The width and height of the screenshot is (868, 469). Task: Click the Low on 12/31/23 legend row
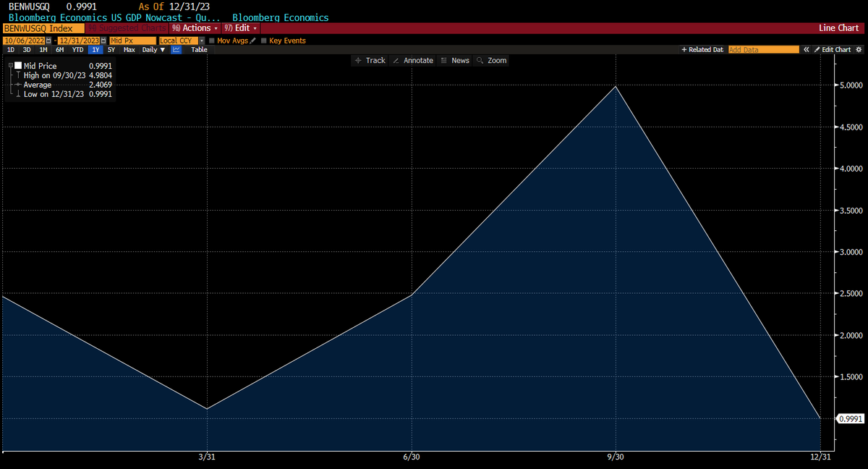tap(64, 94)
